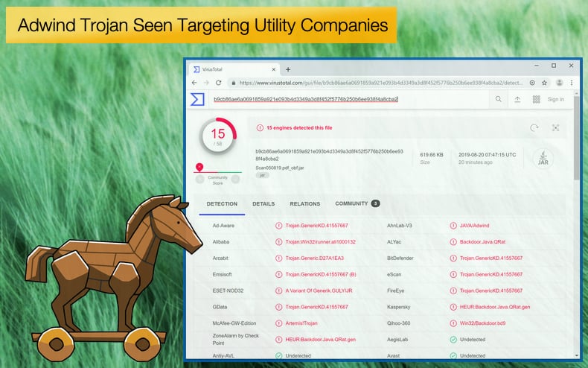The height and width of the screenshot is (368, 588).
Task: Click the hash search input field
Action: (349, 100)
